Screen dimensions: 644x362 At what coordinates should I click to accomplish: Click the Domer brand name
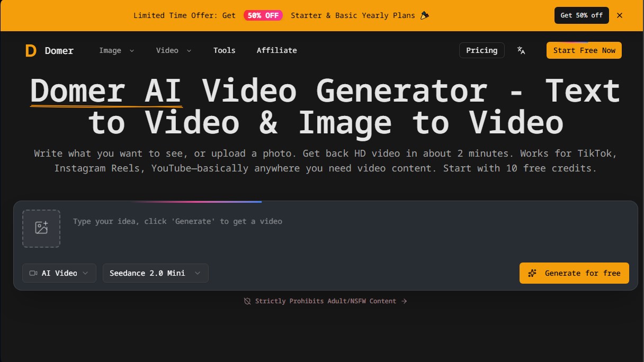(59, 51)
